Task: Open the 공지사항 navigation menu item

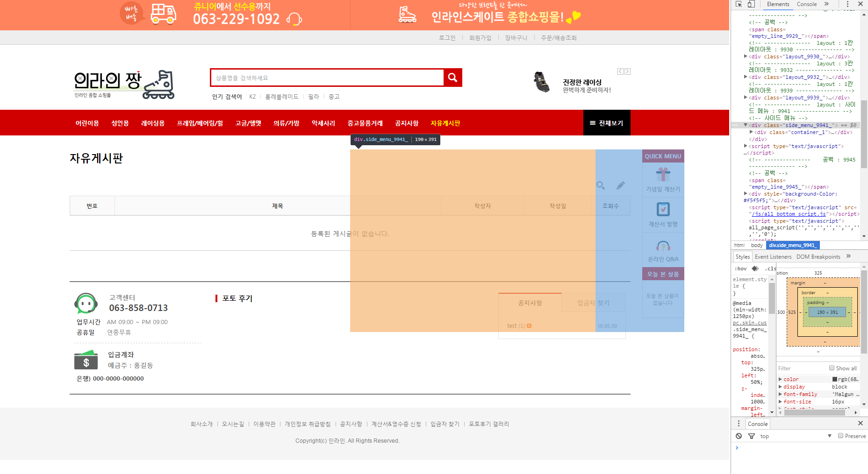Action: click(407, 123)
